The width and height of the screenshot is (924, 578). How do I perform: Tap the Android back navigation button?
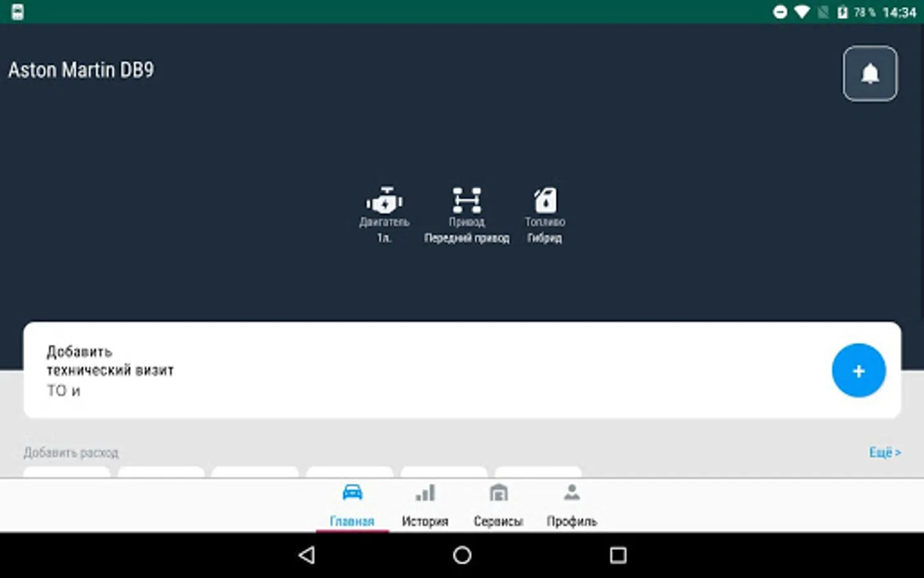click(307, 555)
